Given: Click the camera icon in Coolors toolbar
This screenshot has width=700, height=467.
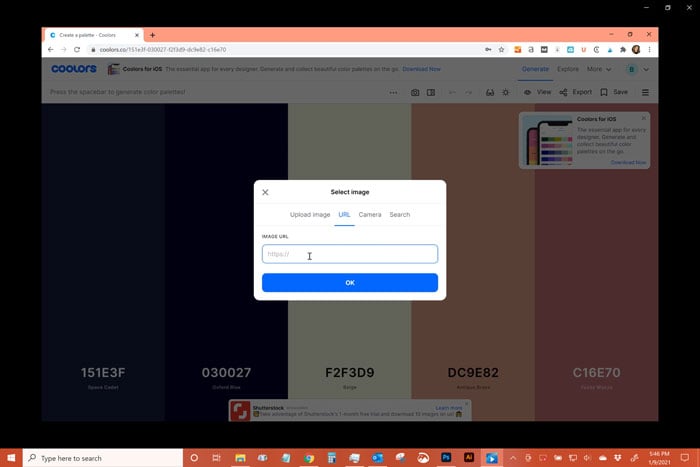Looking at the screenshot, I should point(415,92).
